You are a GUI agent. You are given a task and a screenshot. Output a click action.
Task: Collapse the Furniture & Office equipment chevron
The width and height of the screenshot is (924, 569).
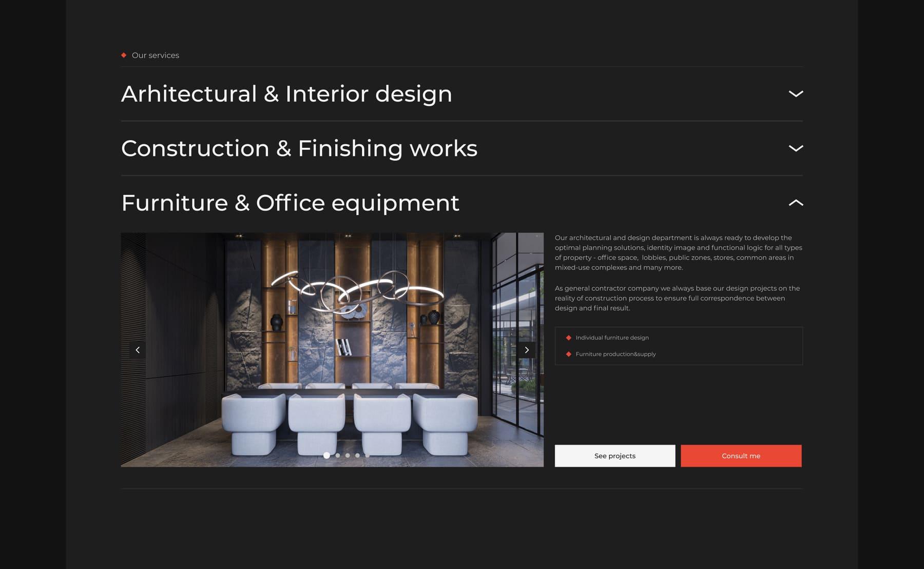(x=795, y=203)
